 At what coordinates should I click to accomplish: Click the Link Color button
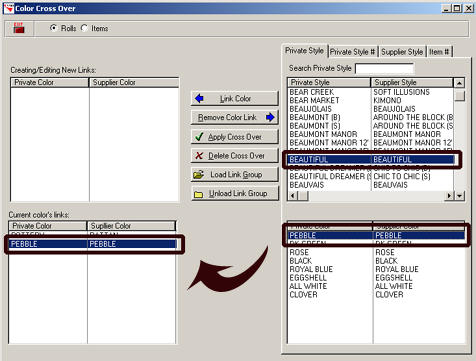point(235,99)
